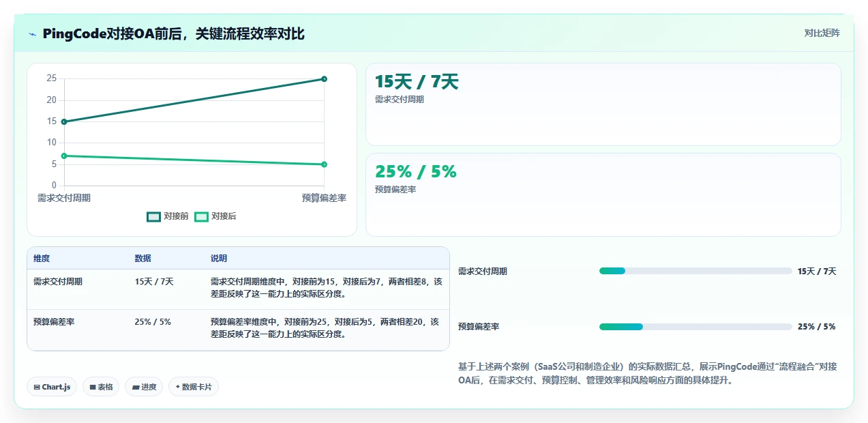The height and width of the screenshot is (423, 868).
Task: Click the 对比矩阵 label in the header
Action: coord(822,33)
